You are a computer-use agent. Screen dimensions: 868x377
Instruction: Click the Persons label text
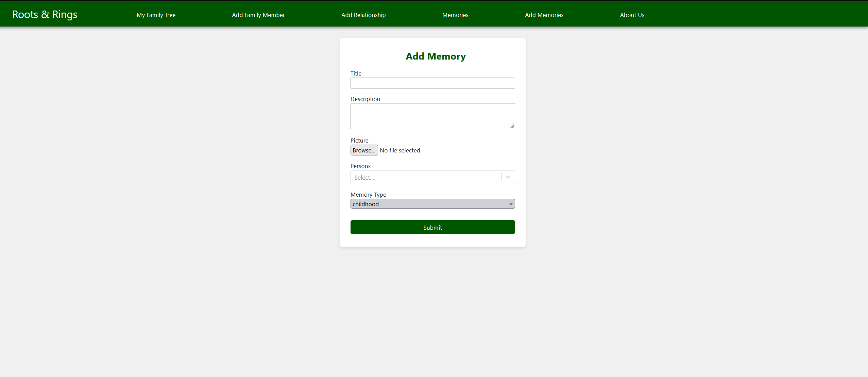360,166
